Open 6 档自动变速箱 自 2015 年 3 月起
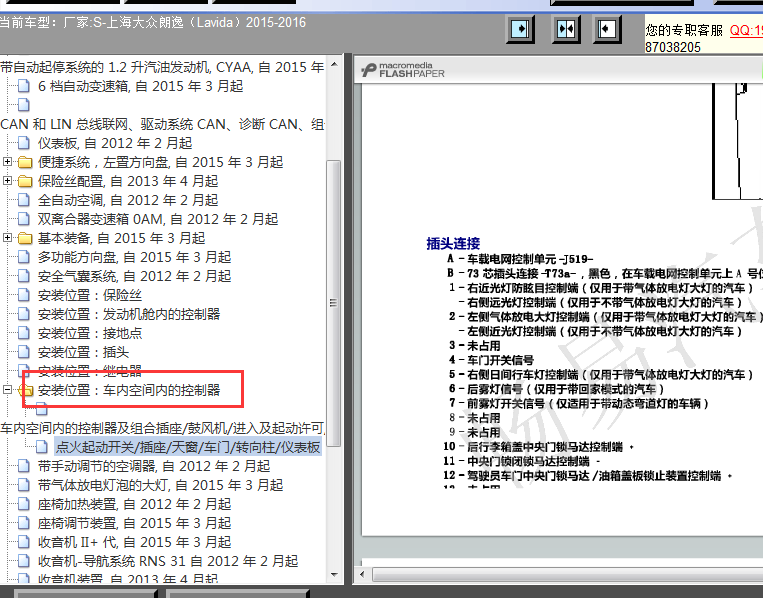This screenshot has height=598, width=763. coord(140,86)
